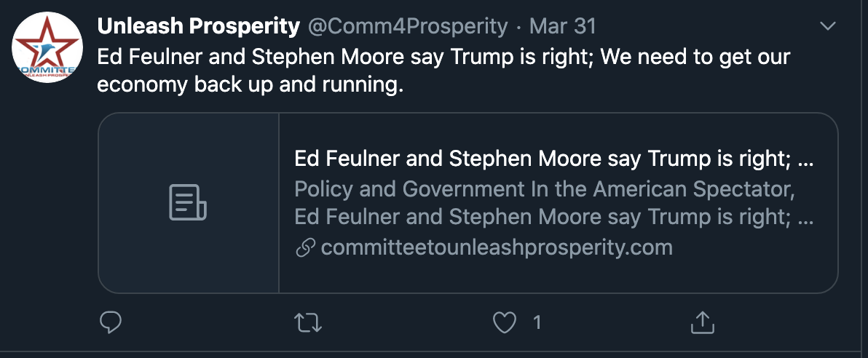Click the card description mentioning American Spectator
The height and width of the screenshot is (358, 868).
pyautogui.click(x=545, y=189)
